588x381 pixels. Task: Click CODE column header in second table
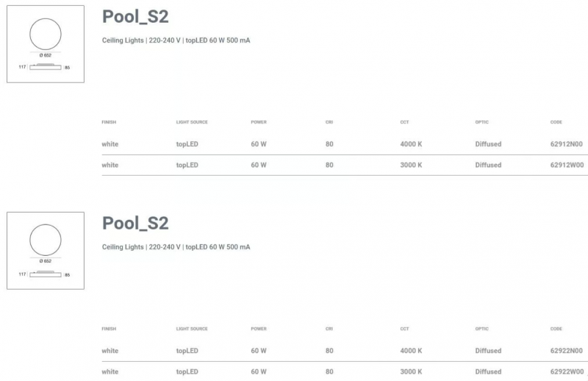tap(556, 329)
